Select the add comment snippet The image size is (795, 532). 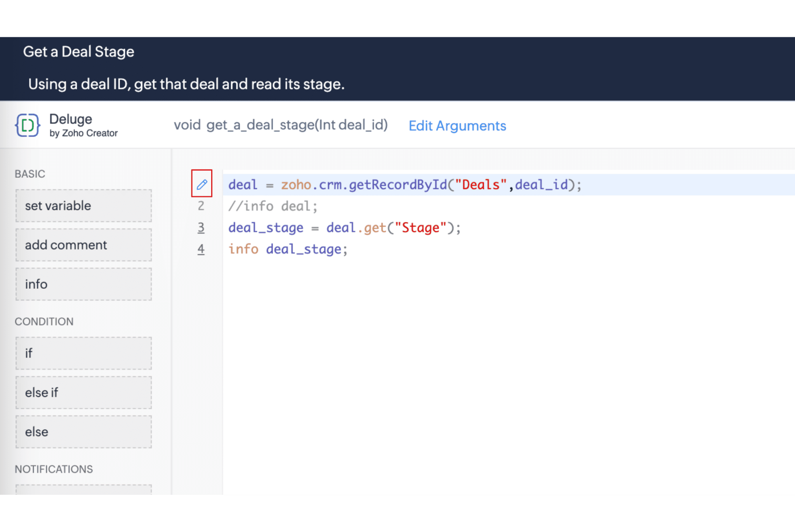[83, 245]
